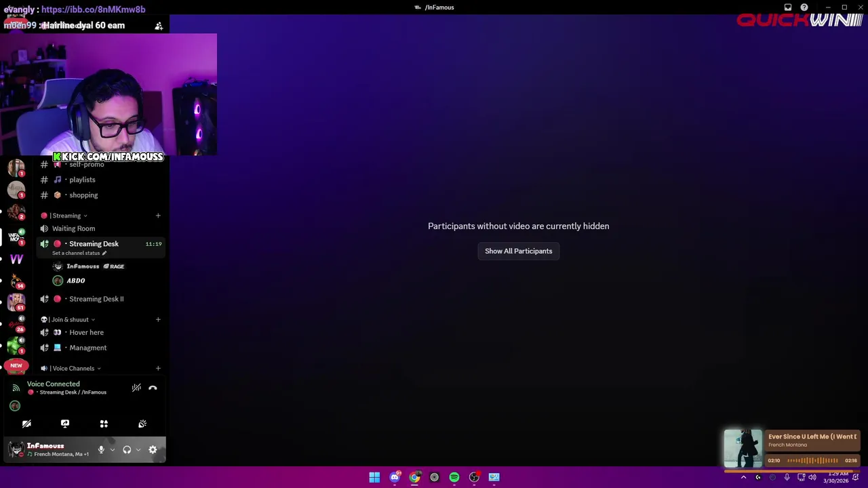Seek in the music widget waveform bar
The height and width of the screenshot is (488, 868).
[812, 460]
